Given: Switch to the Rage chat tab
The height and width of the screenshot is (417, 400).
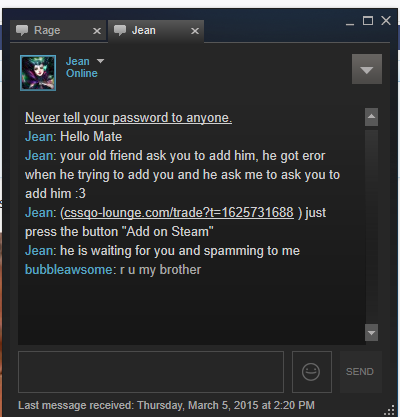Looking at the screenshot, I should coord(58,31).
